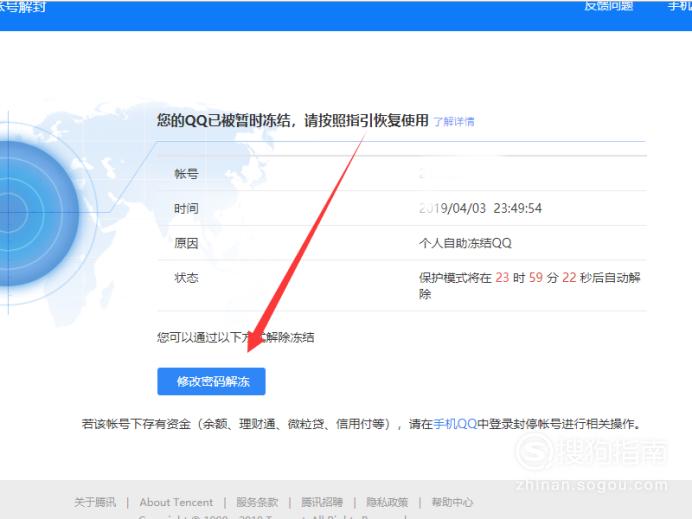Open About Tencent footer link
Viewport: 692px width, 519px height.
click(x=176, y=502)
